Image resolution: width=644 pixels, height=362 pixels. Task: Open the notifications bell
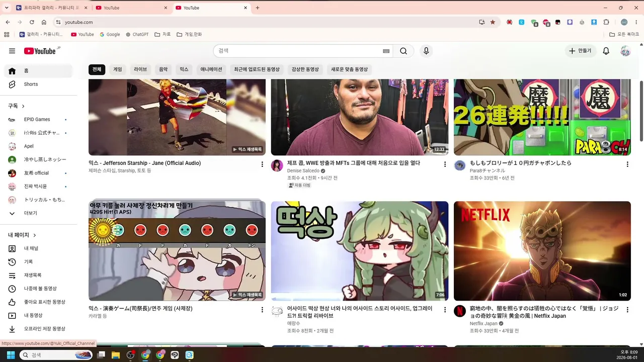[x=606, y=51]
